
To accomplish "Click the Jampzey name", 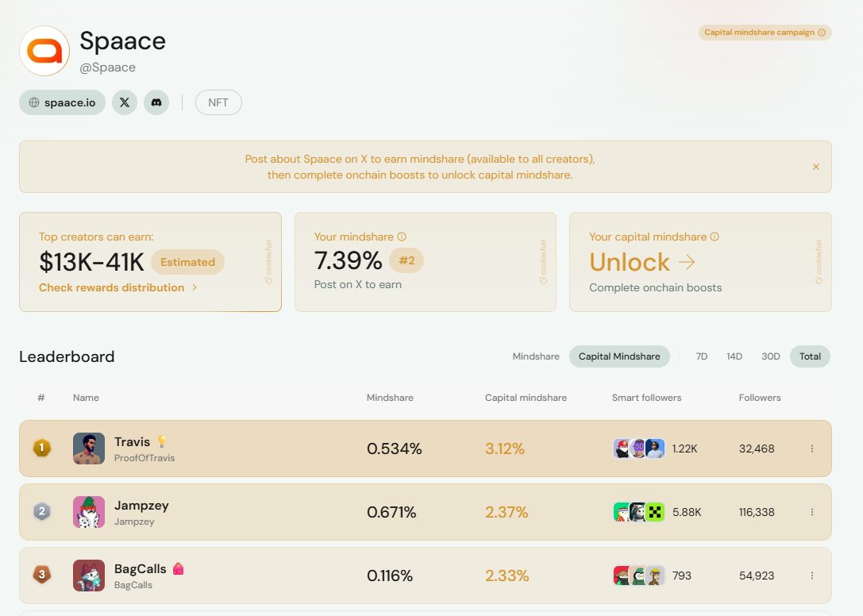I will (x=141, y=506).
